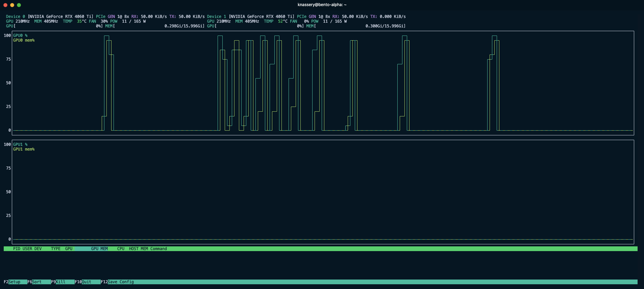Click the CPU column header
The height and width of the screenshot is (289, 644).
pos(121,249)
